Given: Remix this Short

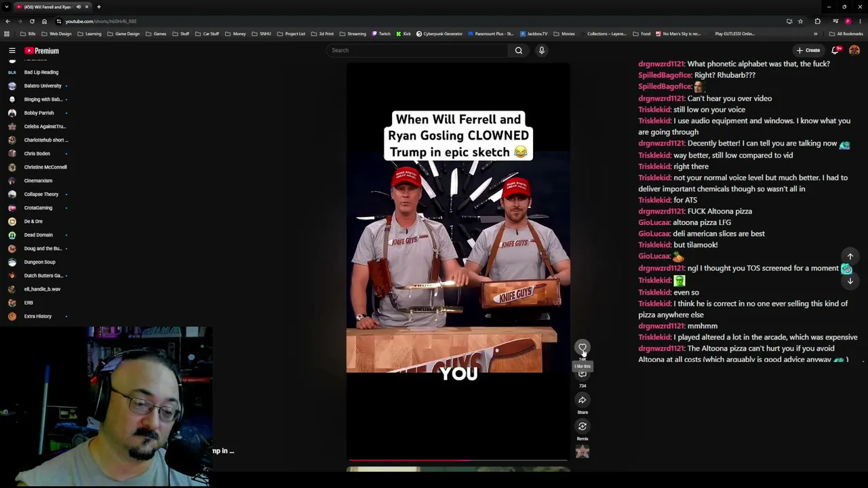Looking at the screenshot, I should pyautogui.click(x=583, y=426).
